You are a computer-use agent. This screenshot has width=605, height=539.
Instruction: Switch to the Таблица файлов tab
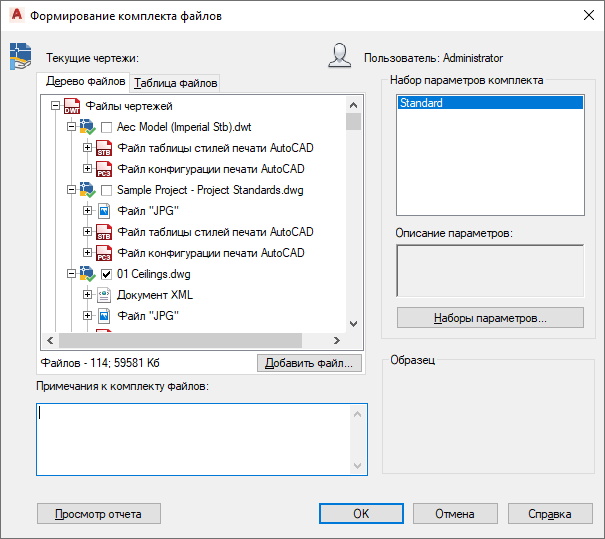click(x=175, y=83)
